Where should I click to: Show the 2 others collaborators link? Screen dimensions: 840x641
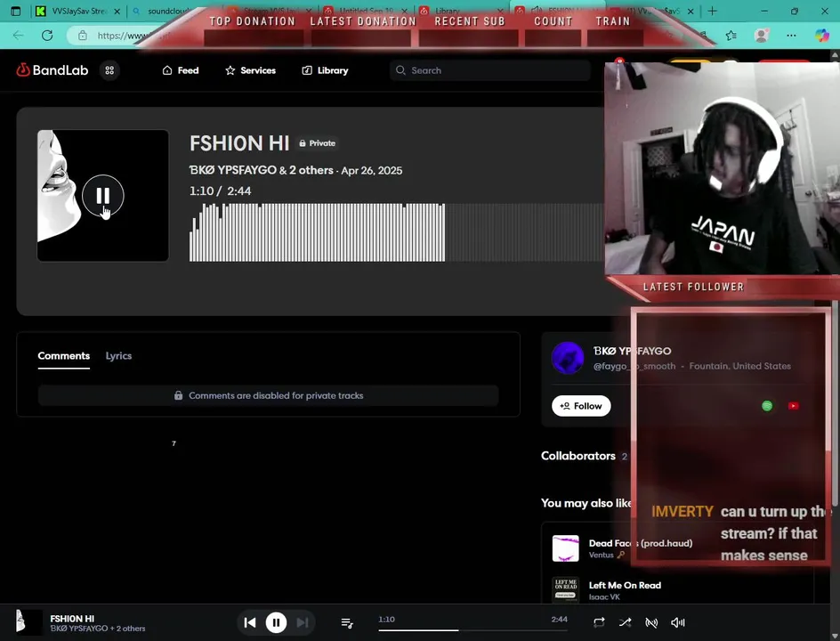click(311, 170)
